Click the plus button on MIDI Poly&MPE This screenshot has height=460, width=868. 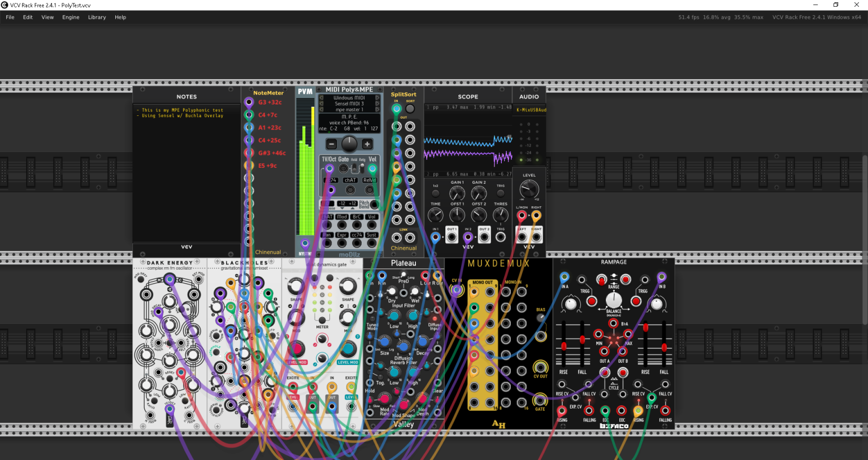[367, 144]
